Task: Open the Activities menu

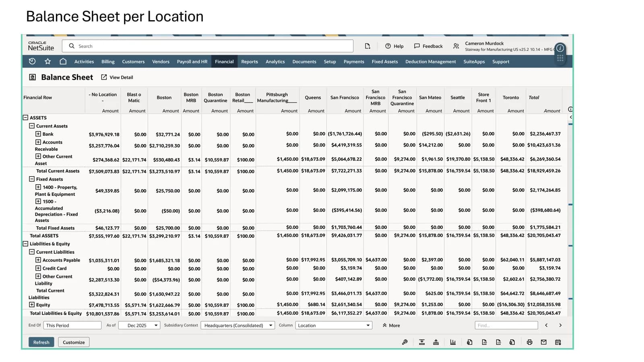Action: click(x=84, y=62)
